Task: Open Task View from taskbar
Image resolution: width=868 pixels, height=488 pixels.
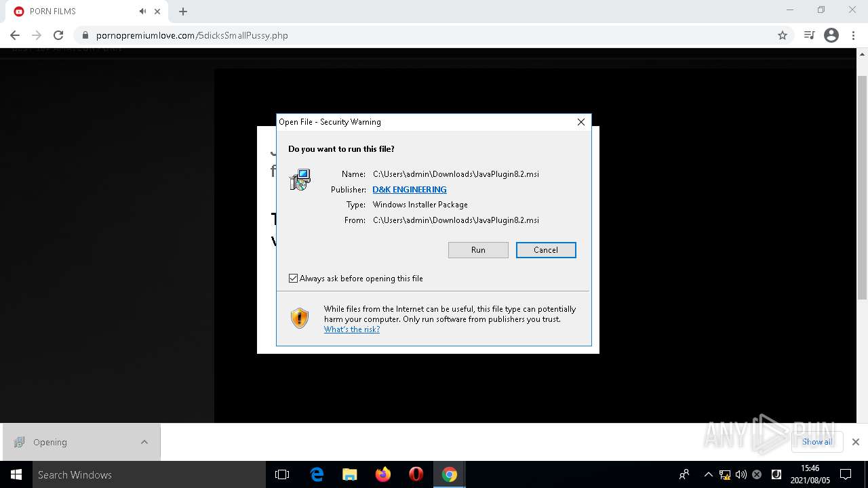Action: tap(282, 474)
